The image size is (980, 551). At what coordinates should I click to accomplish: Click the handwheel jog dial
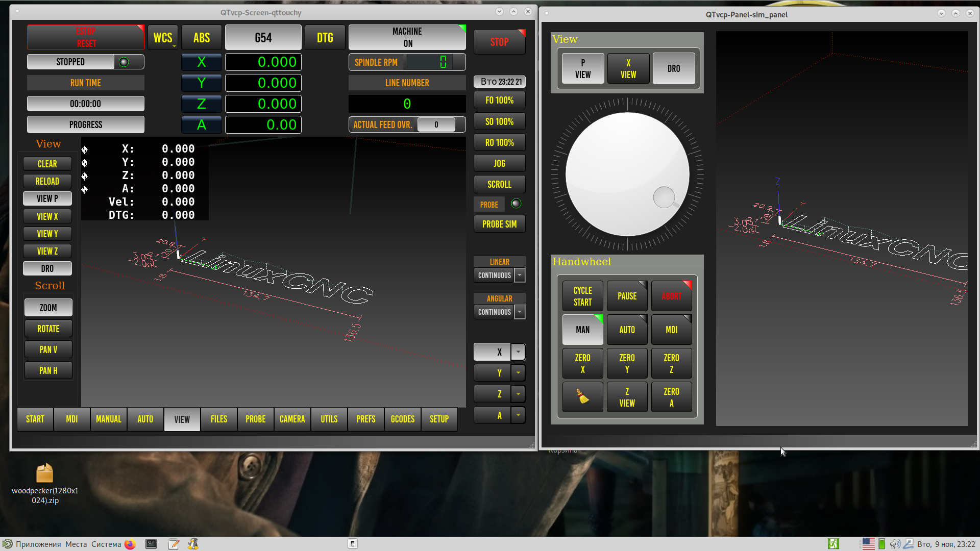(627, 174)
